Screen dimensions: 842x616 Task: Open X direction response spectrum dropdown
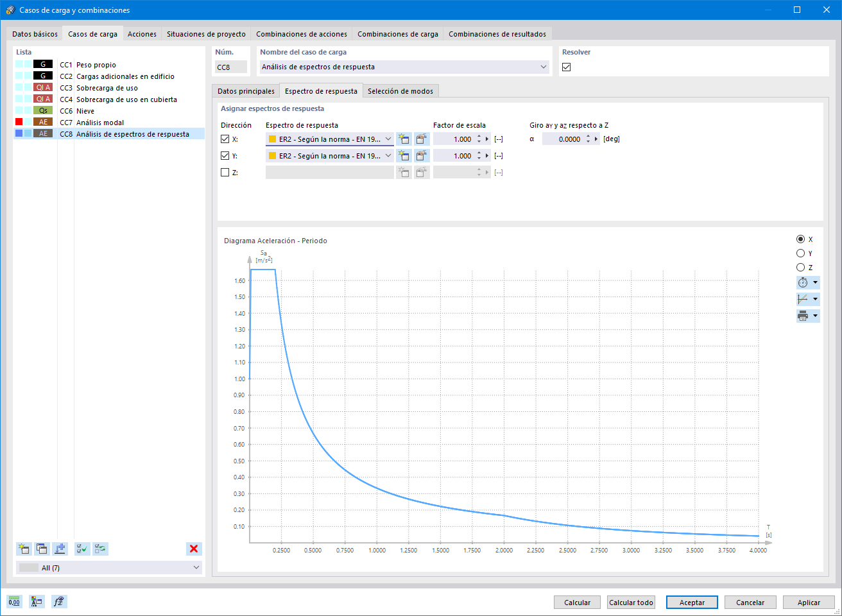(388, 139)
